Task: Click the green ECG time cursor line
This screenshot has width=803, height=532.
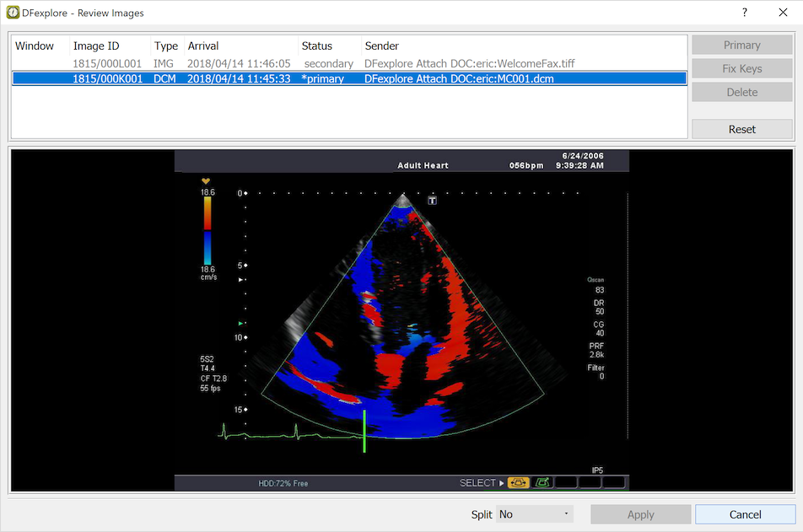Action: (x=364, y=431)
